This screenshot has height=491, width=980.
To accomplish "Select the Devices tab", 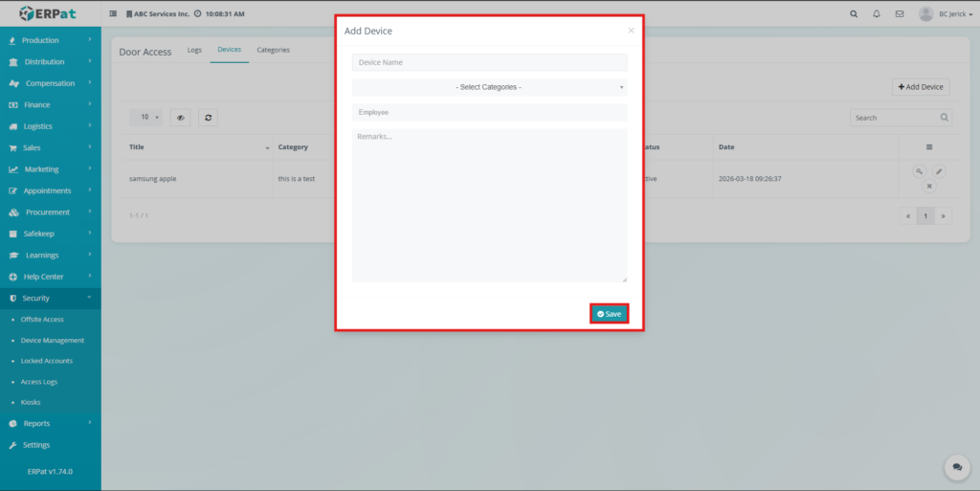I will click(230, 50).
